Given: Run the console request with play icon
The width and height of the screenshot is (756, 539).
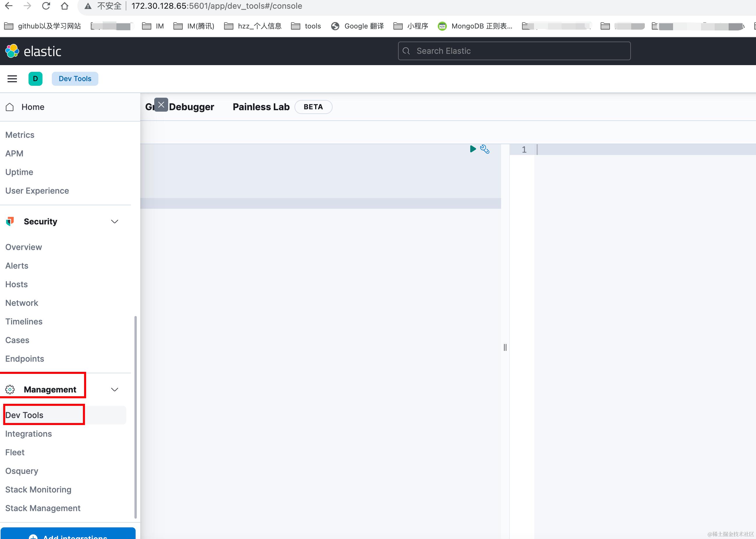Looking at the screenshot, I should (473, 149).
